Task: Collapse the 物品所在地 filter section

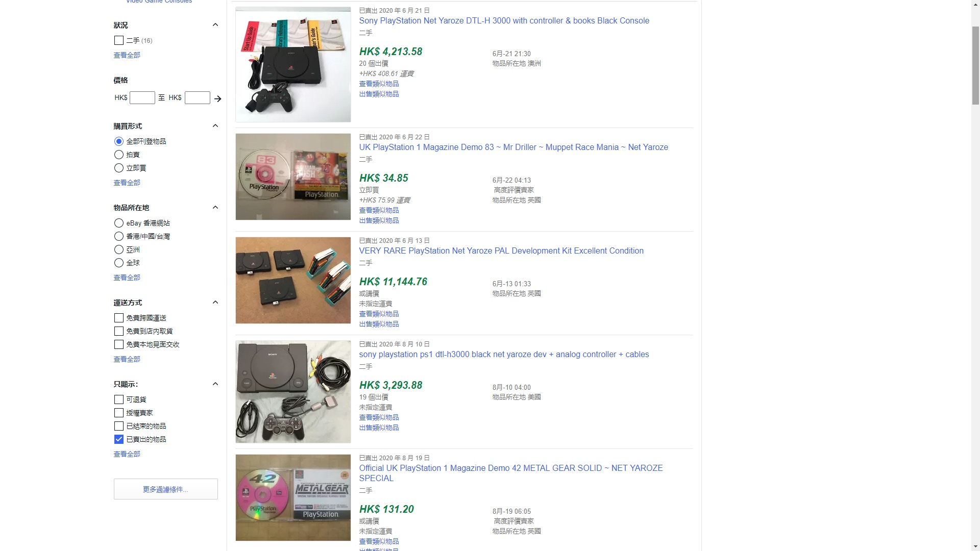Action: click(x=215, y=208)
